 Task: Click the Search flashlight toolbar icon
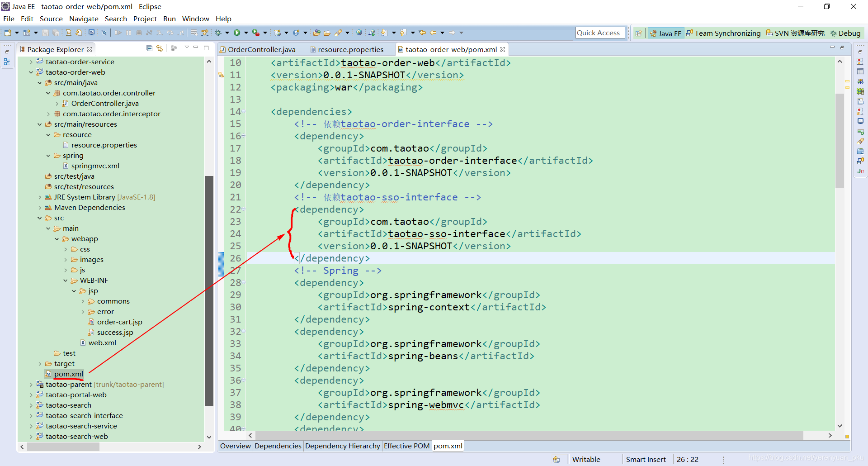[338, 33]
